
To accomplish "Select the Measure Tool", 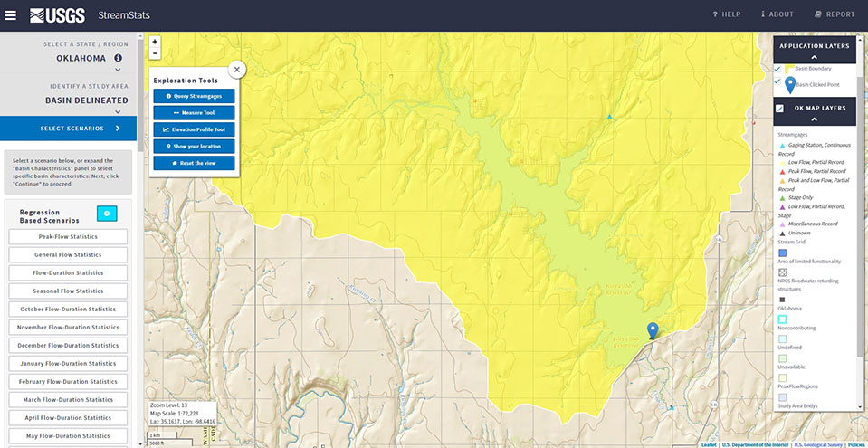I will 194,112.
